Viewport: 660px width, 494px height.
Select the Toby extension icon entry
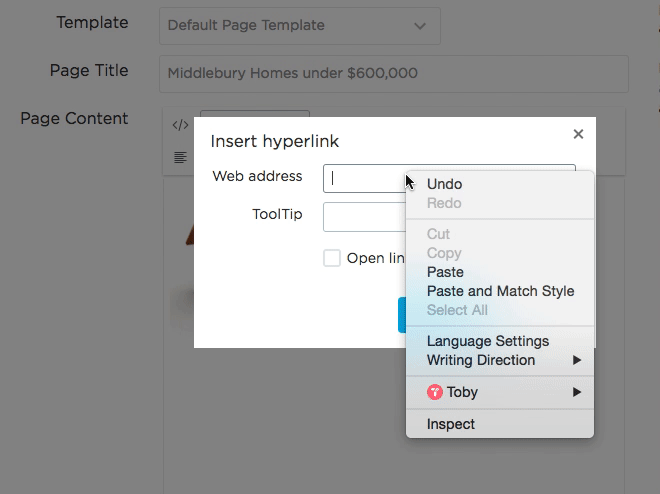434,392
